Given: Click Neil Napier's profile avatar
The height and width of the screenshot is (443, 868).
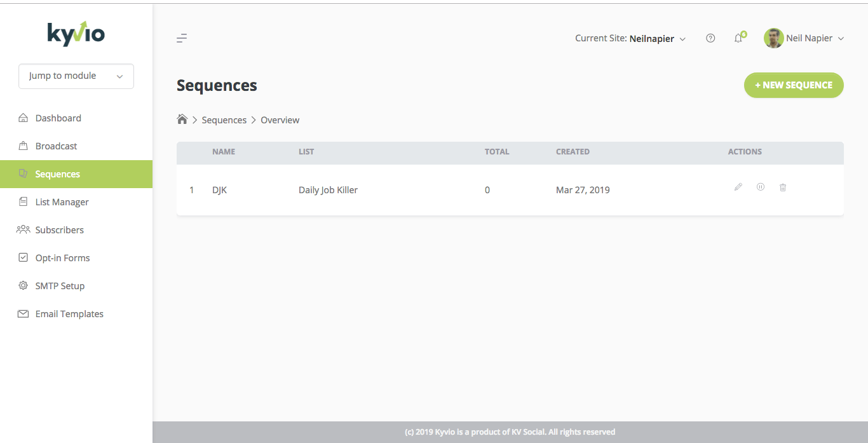Looking at the screenshot, I should click(773, 38).
